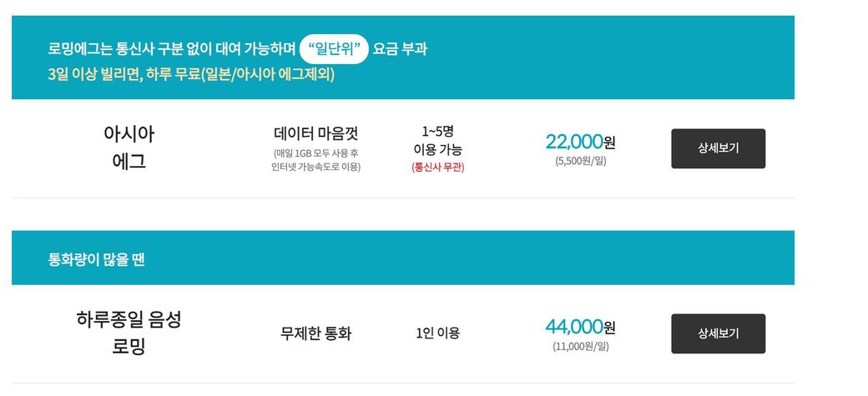This screenshot has height=396, width=868.
Task: Open 상세보기 for 하루종일 음성 로밍
Action: [718, 333]
